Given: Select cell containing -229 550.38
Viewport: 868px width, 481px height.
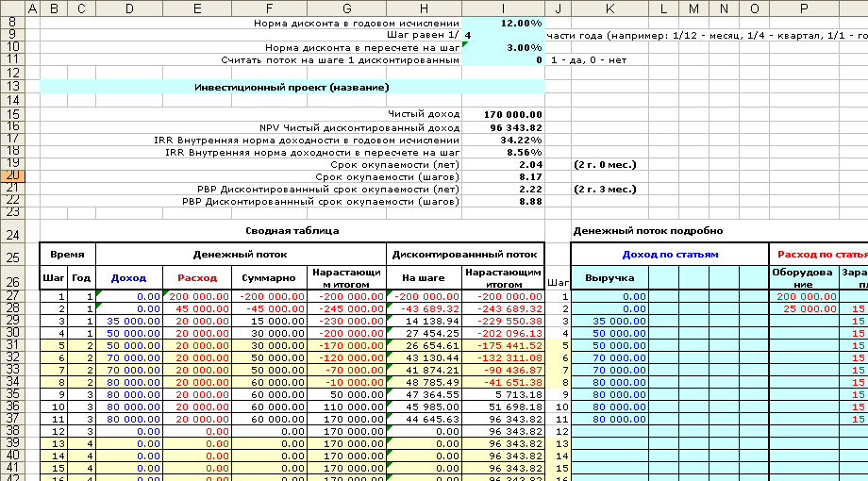Looking at the screenshot, I should coord(503,321).
